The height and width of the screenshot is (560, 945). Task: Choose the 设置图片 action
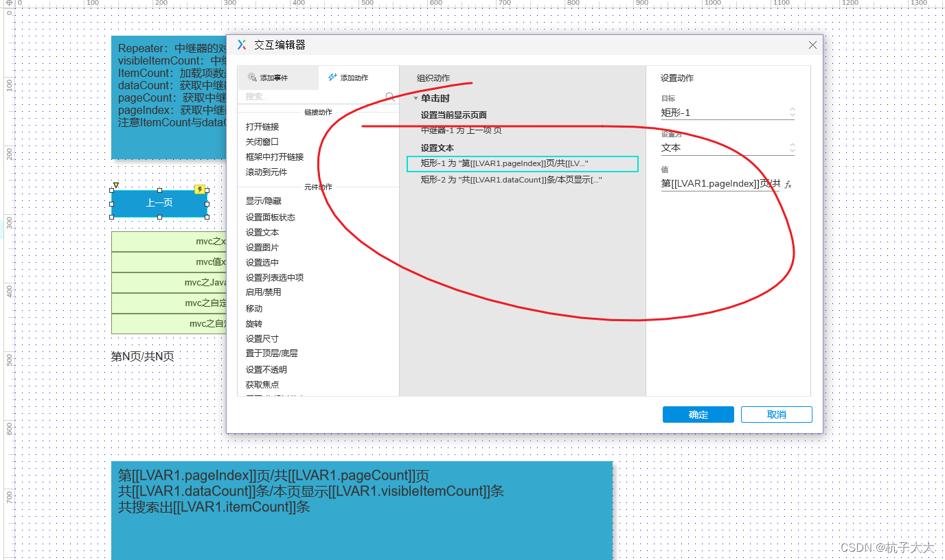(x=262, y=248)
